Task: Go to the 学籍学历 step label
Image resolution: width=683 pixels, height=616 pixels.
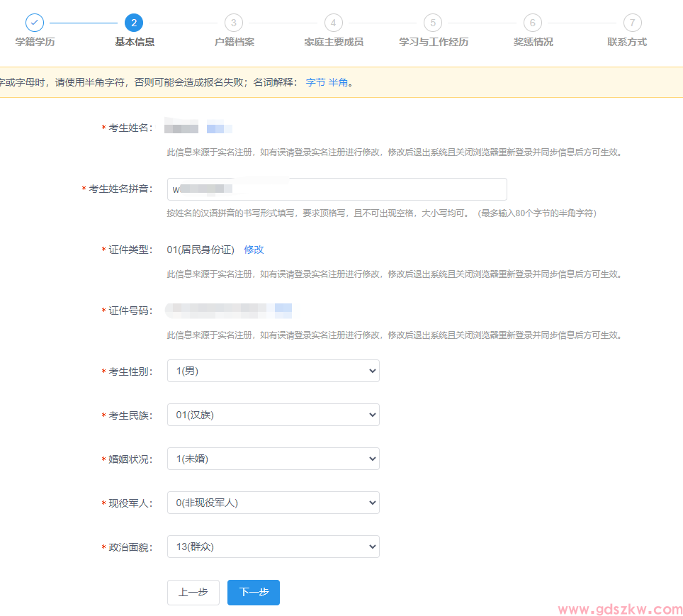Action: coord(35,42)
